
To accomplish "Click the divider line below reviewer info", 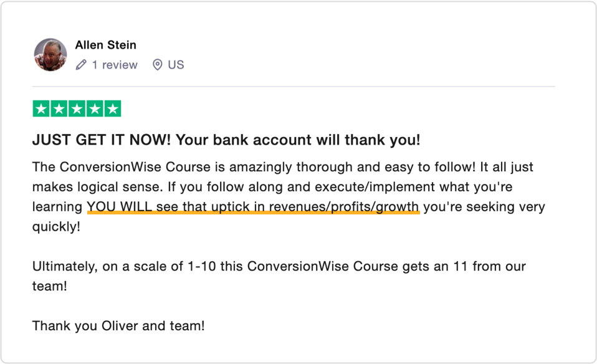I will click(x=293, y=87).
